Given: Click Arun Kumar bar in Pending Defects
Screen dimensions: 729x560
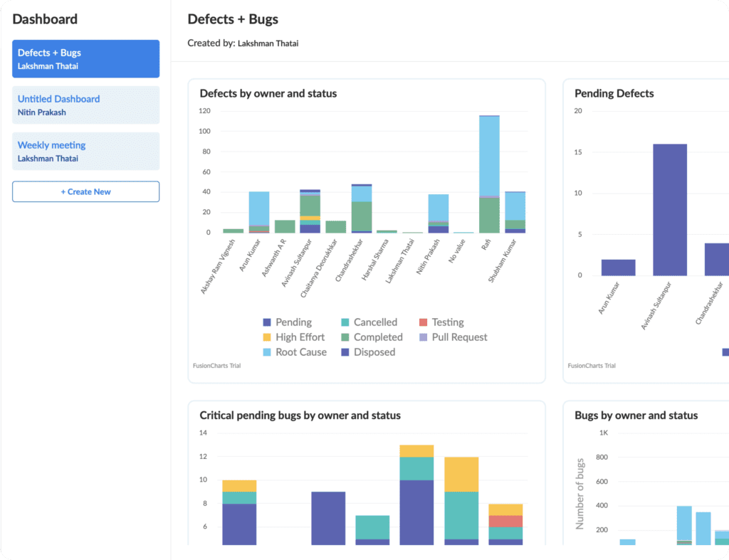Looking at the screenshot, I should click(x=619, y=268).
